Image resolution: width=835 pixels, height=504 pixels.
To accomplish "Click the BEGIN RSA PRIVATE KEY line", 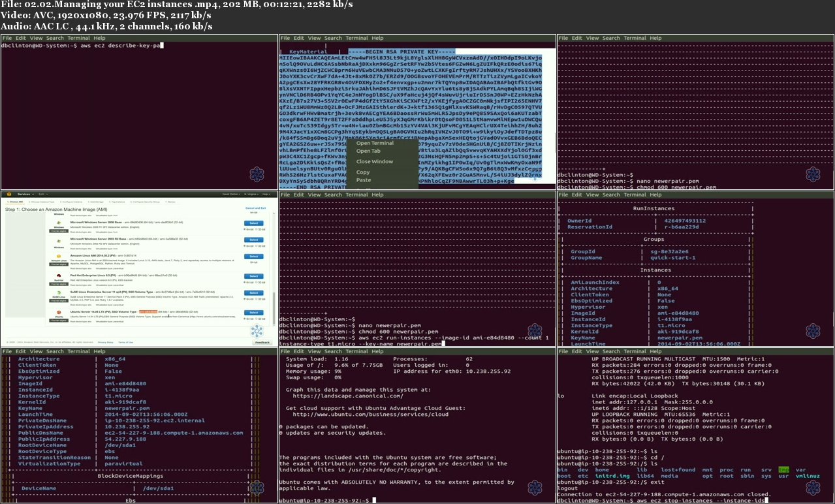I will (402, 51).
